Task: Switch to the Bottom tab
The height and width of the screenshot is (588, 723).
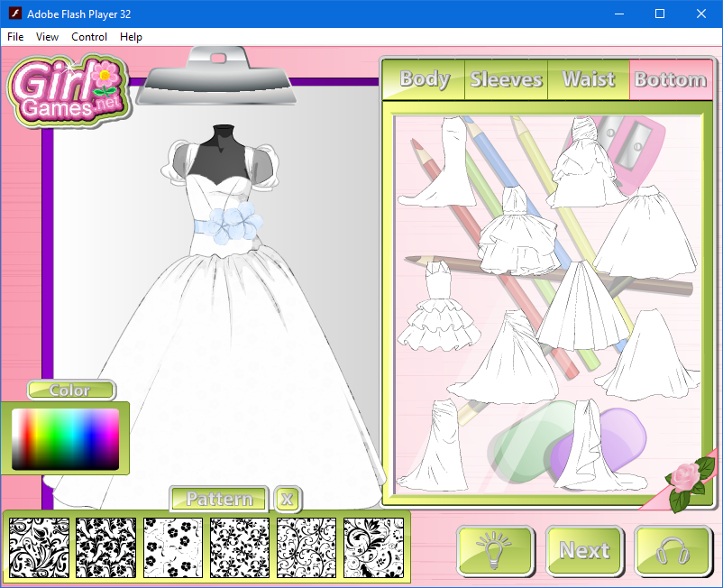Action: [x=671, y=79]
